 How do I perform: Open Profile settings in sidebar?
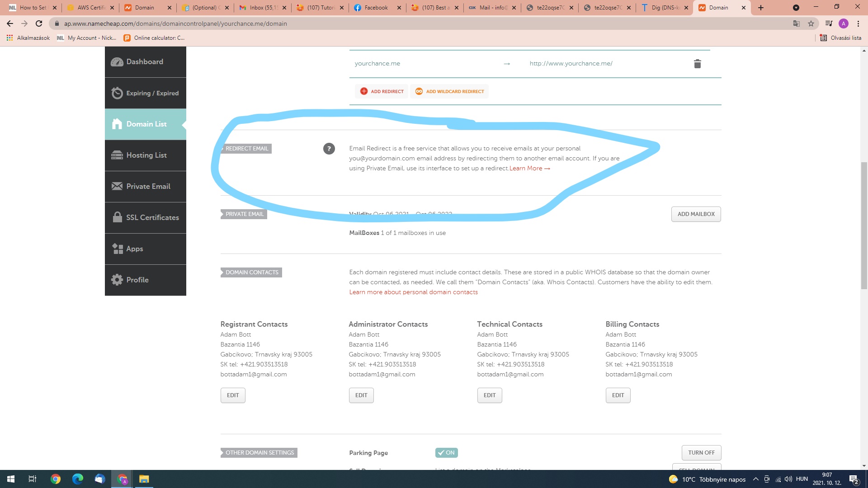[x=145, y=280]
